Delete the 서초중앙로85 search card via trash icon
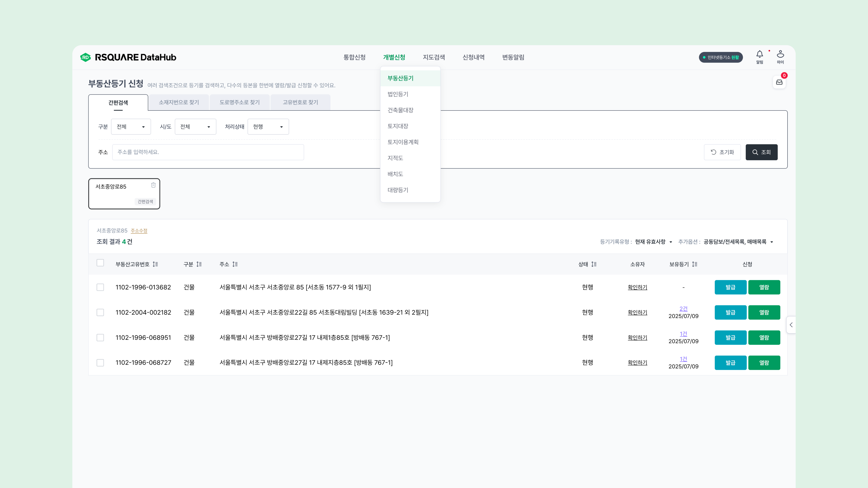 click(x=153, y=185)
